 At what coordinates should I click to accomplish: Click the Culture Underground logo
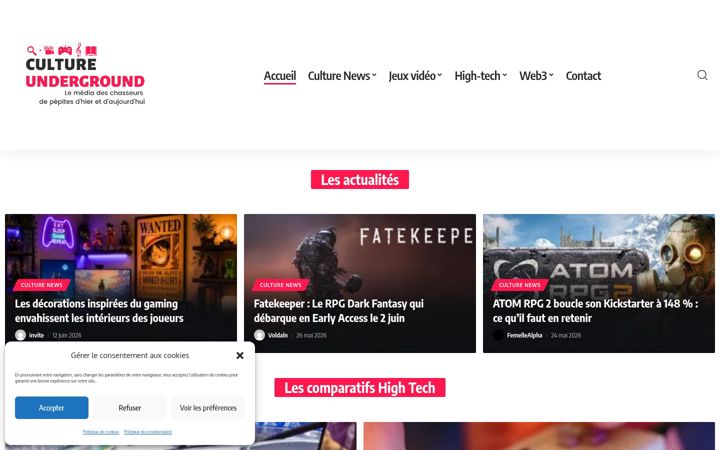click(85, 74)
